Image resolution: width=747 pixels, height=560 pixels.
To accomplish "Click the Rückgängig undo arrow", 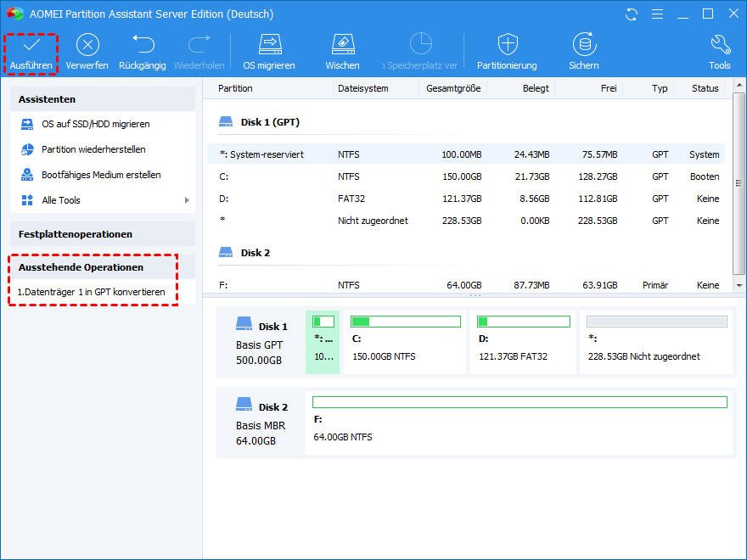I will pyautogui.click(x=143, y=46).
